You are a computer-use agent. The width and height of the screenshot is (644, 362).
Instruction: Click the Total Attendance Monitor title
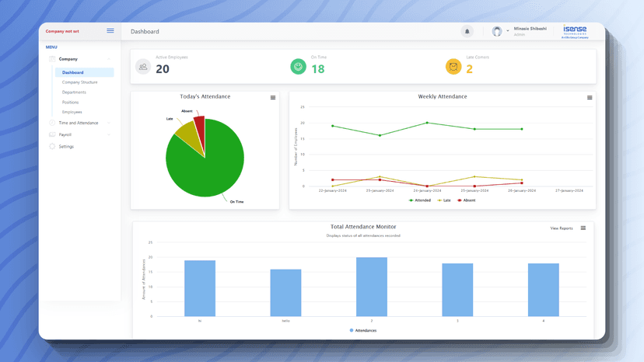click(x=363, y=227)
